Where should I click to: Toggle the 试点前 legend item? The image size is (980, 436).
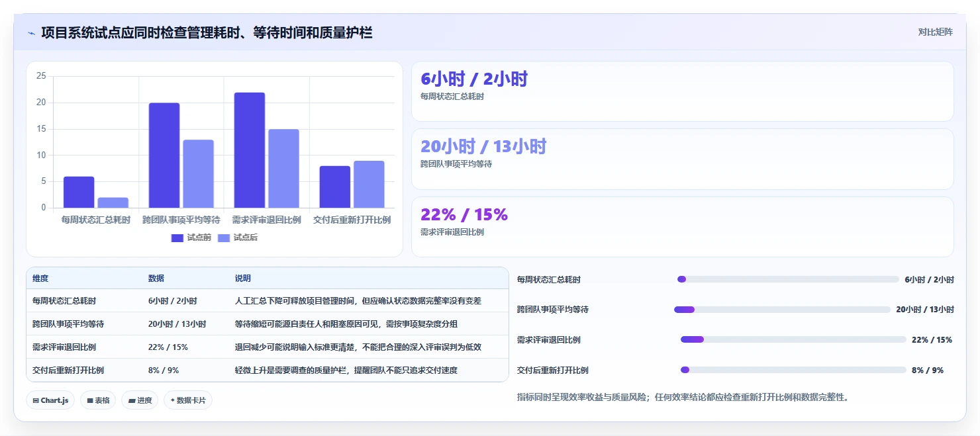191,238
